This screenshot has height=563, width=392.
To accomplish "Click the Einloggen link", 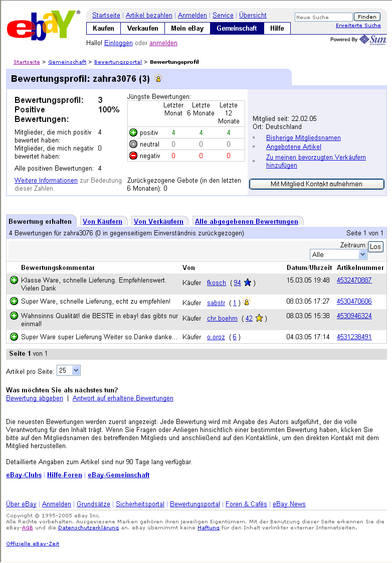I will 118,43.
